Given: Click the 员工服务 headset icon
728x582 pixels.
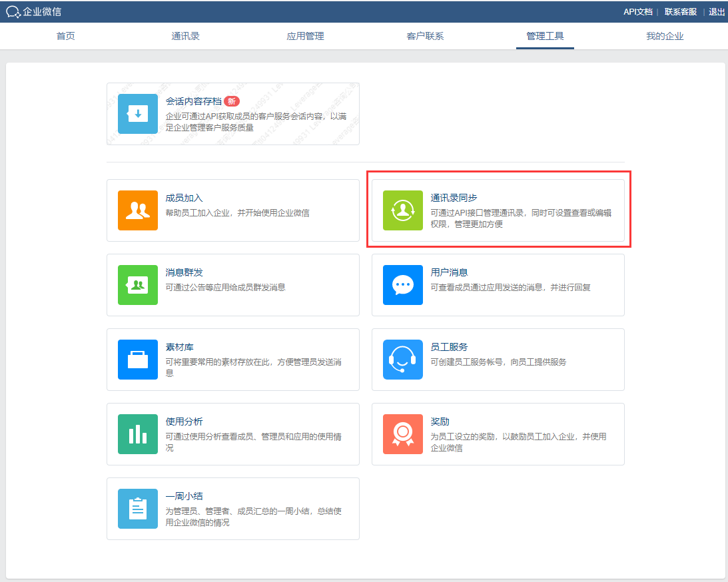Looking at the screenshot, I should [x=403, y=360].
